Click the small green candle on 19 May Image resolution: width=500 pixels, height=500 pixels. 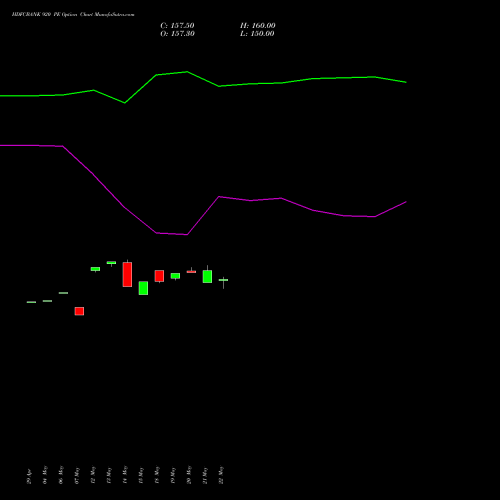pos(175,276)
